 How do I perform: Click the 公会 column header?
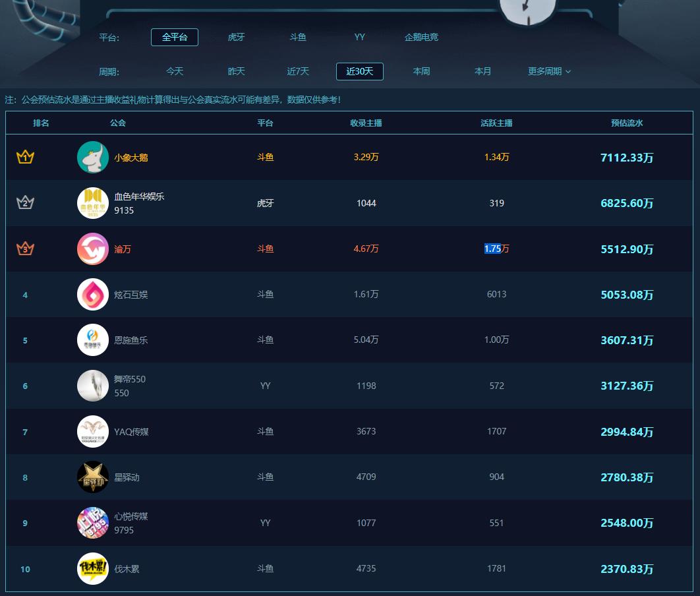(x=118, y=123)
